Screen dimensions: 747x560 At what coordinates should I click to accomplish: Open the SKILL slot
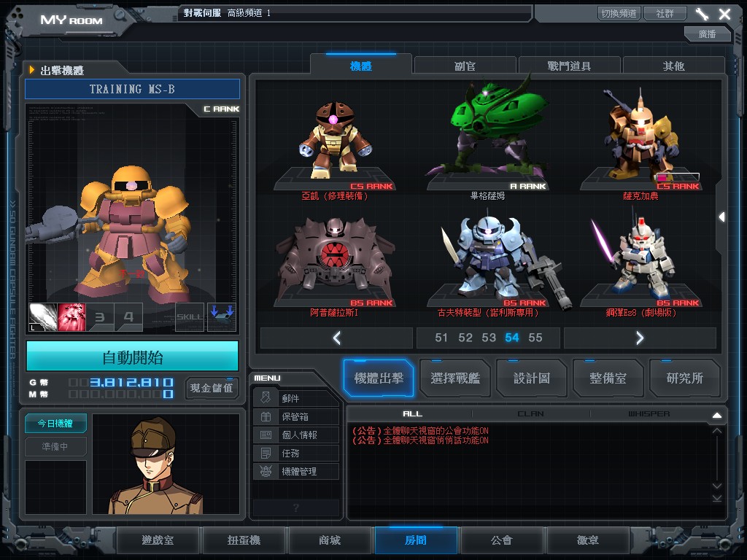coord(190,317)
